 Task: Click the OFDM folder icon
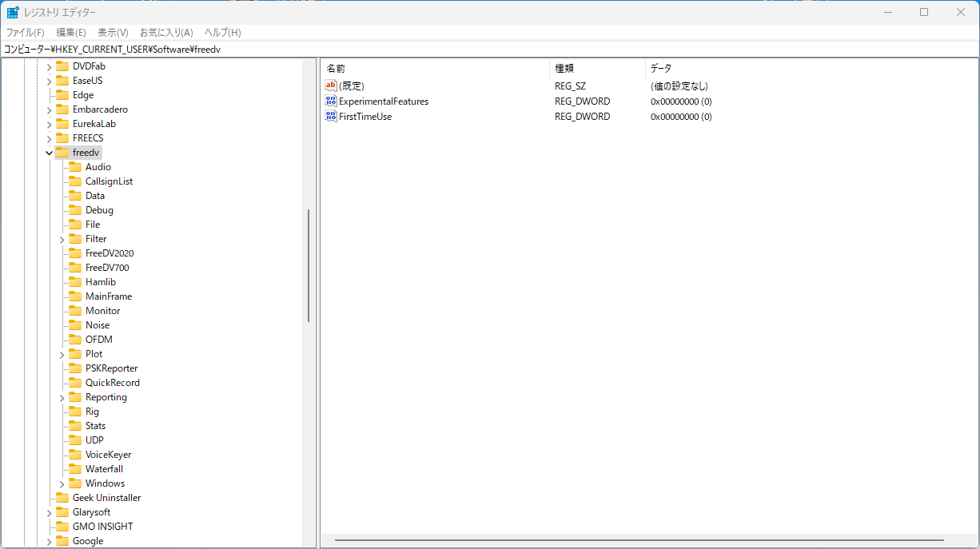[75, 340]
